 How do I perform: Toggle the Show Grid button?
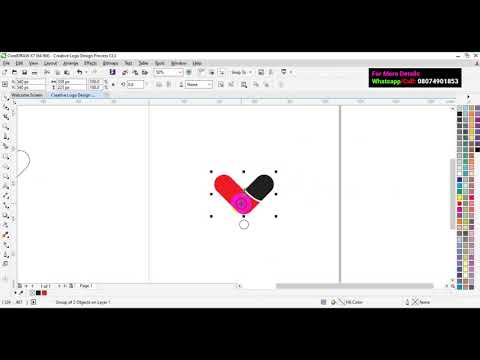pyautogui.click(x=211, y=72)
